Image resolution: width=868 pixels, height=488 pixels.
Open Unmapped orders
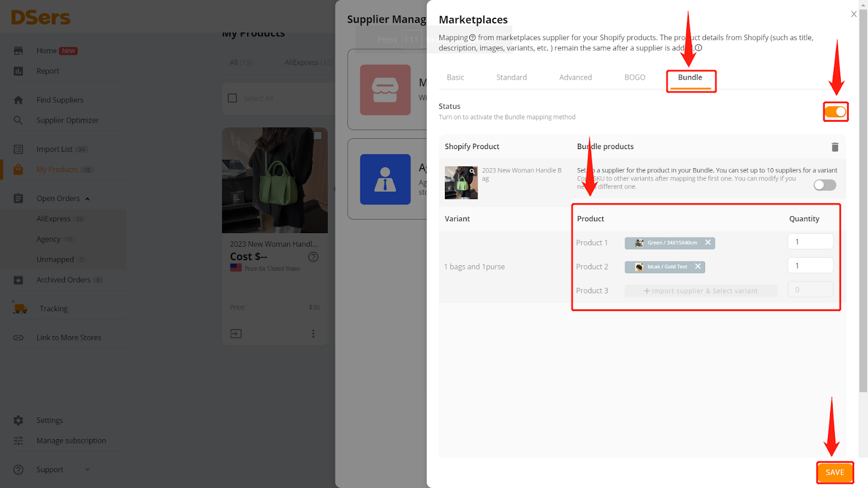coord(55,260)
